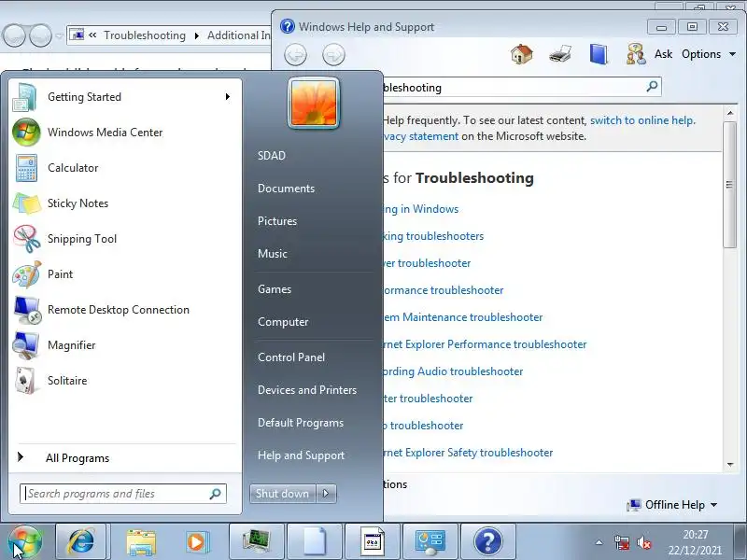Open Recording Audio troubleshooter link
The image size is (747, 560).
pos(453,371)
